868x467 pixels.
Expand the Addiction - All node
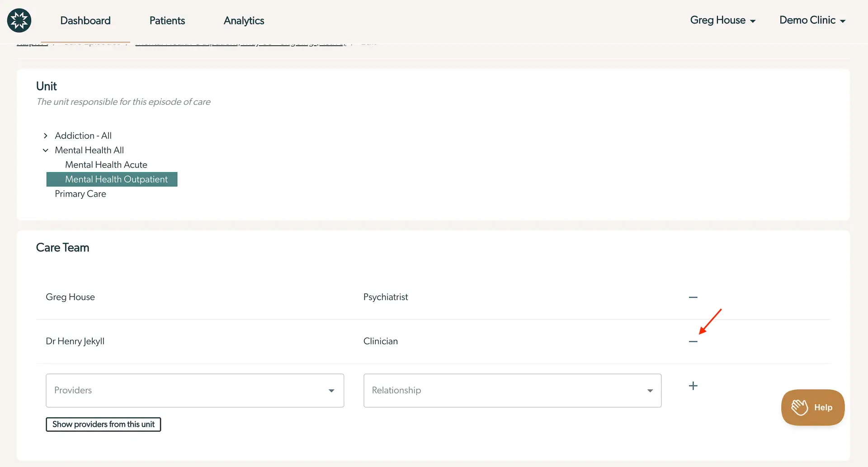[45, 136]
